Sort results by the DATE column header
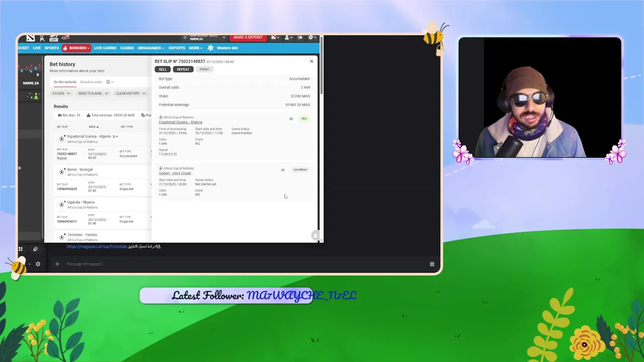Viewport: 644px width, 362px height. (94, 127)
